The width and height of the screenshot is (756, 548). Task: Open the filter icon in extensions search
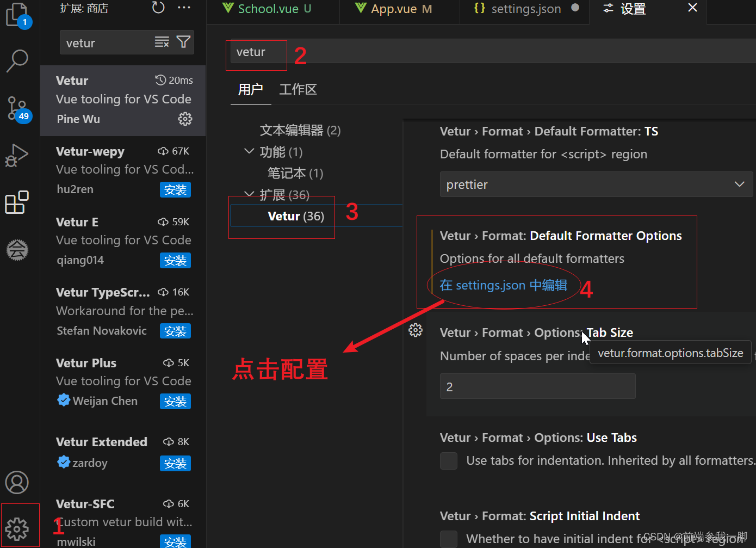pyautogui.click(x=184, y=42)
